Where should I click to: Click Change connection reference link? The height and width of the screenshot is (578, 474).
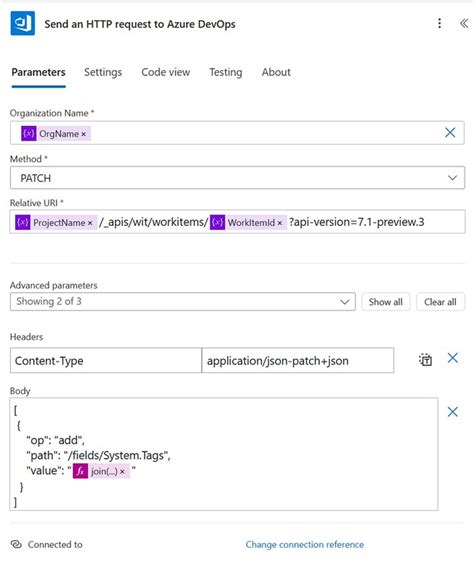click(305, 544)
